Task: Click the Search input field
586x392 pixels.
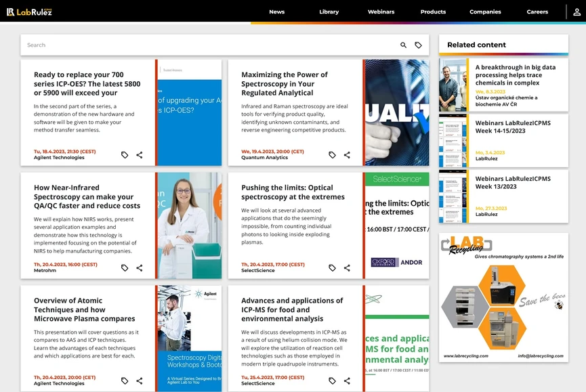Action: point(209,45)
